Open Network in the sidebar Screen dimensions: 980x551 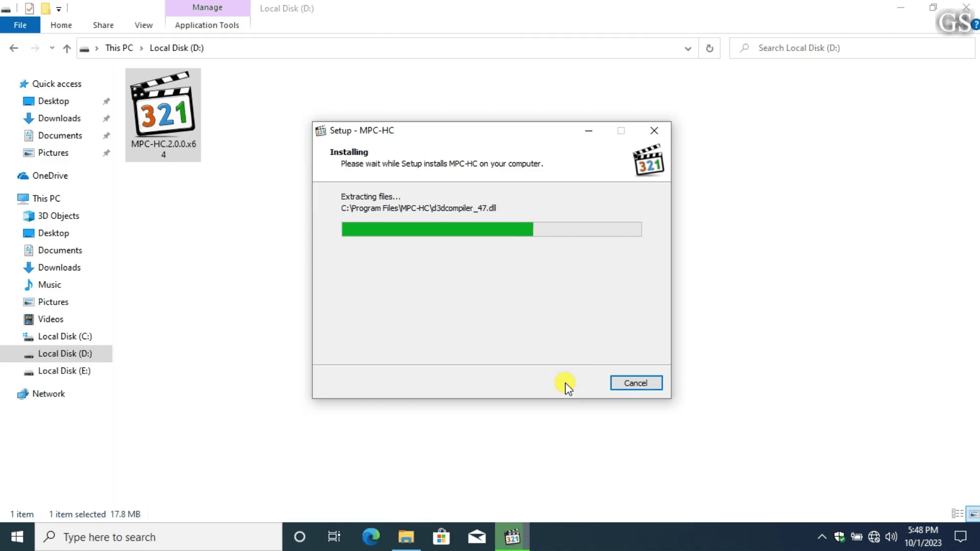pyautogui.click(x=48, y=394)
